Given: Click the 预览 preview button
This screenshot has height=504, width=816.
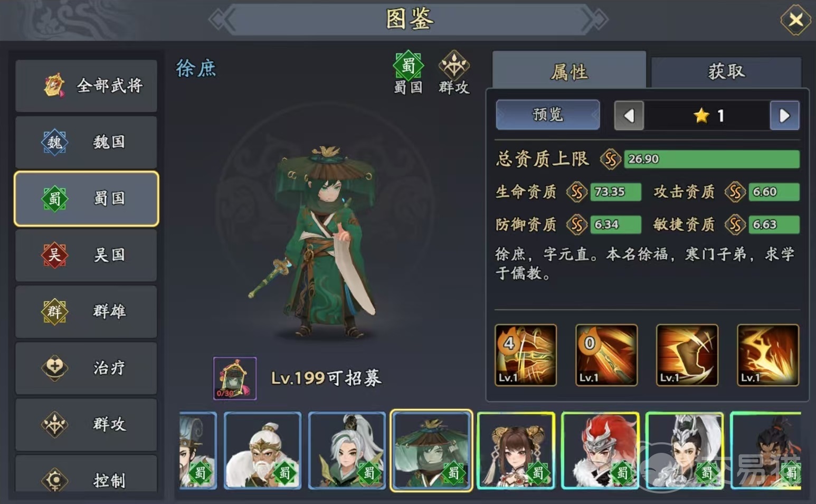Looking at the screenshot, I should click(x=548, y=115).
